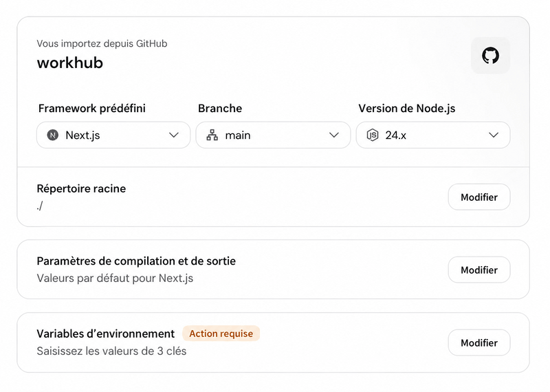Expand chevron next to Next.js
The width and height of the screenshot is (550, 392).
click(x=174, y=135)
